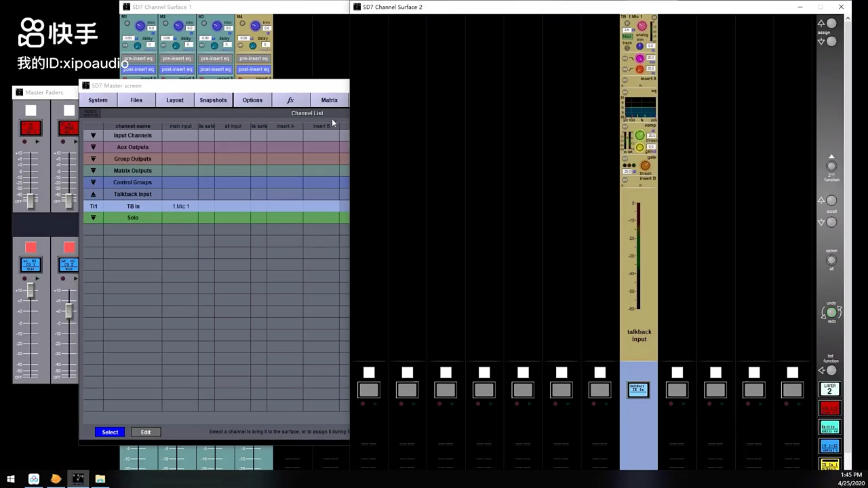
Task: Open the Windows Start menu
Action: point(11,479)
